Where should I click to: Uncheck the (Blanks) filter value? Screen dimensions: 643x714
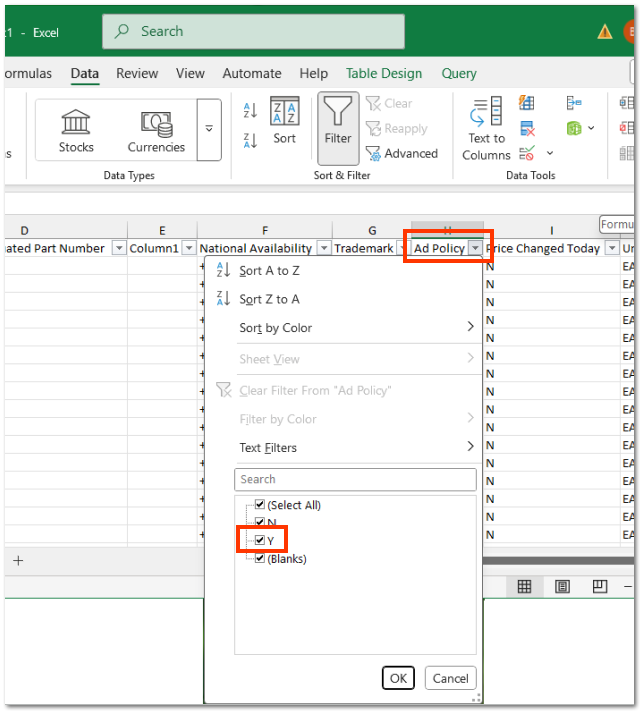[x=260, y=558]
